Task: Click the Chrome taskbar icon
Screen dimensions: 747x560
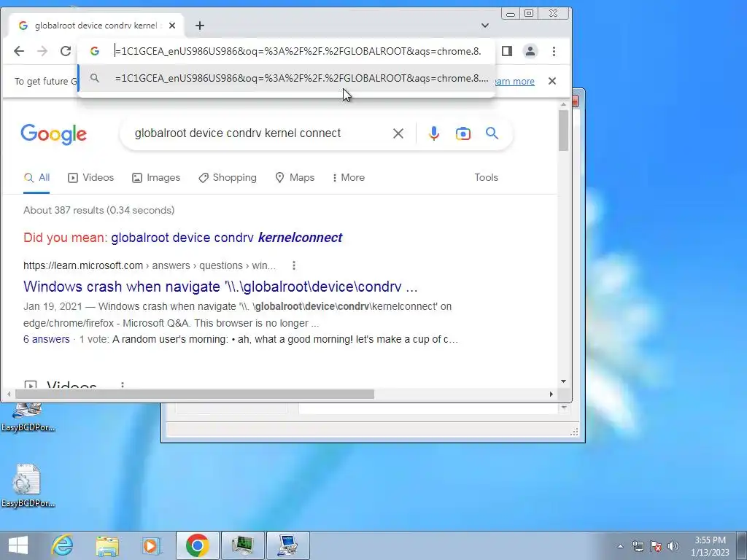Action: pos(197,545)
